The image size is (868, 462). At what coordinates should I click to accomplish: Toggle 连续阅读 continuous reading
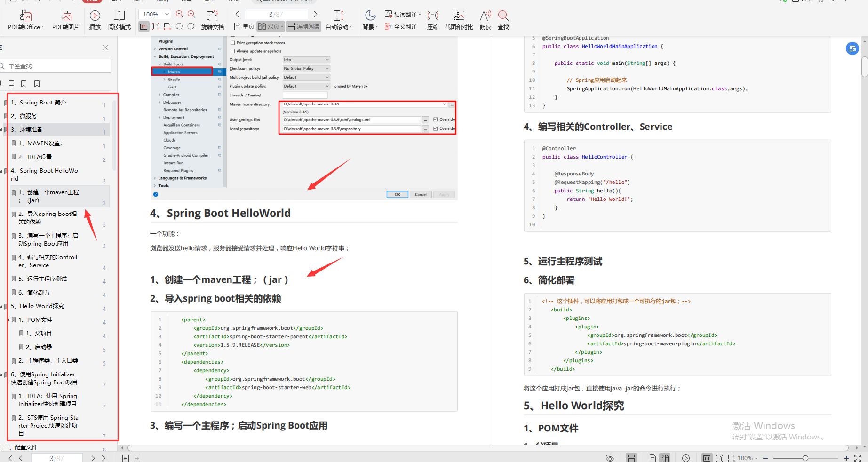point(303,27)
